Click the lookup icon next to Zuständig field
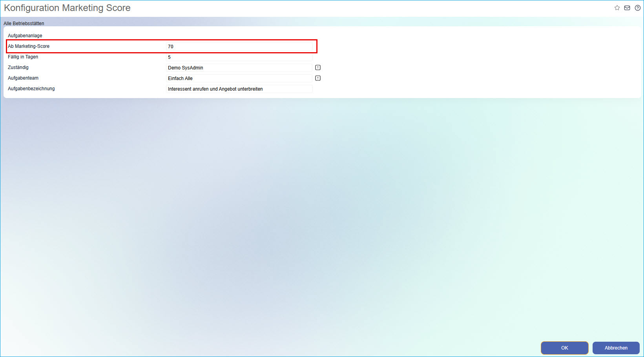Image resolution: width=644 pixels, height=357 pixels. coord(318,67)
